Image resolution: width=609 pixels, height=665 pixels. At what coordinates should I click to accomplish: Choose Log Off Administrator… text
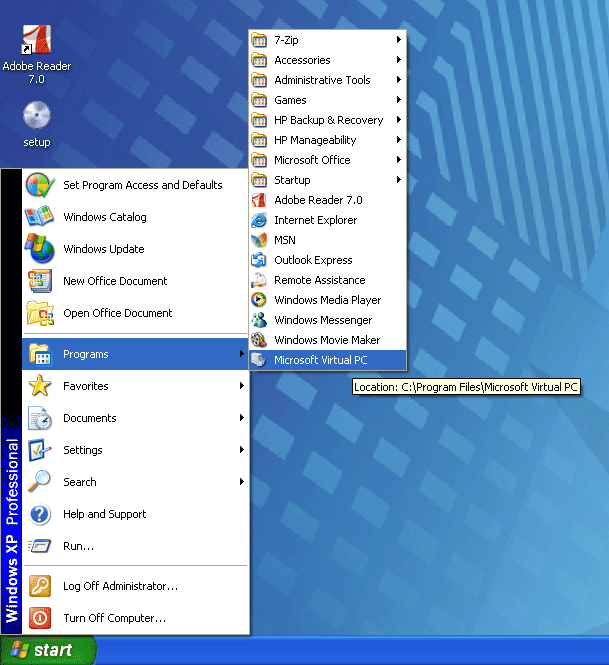[120, 586]
